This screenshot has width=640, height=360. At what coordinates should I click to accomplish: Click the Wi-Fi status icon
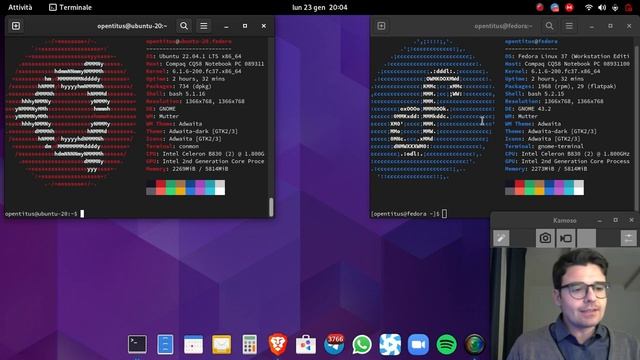[588, 7]
